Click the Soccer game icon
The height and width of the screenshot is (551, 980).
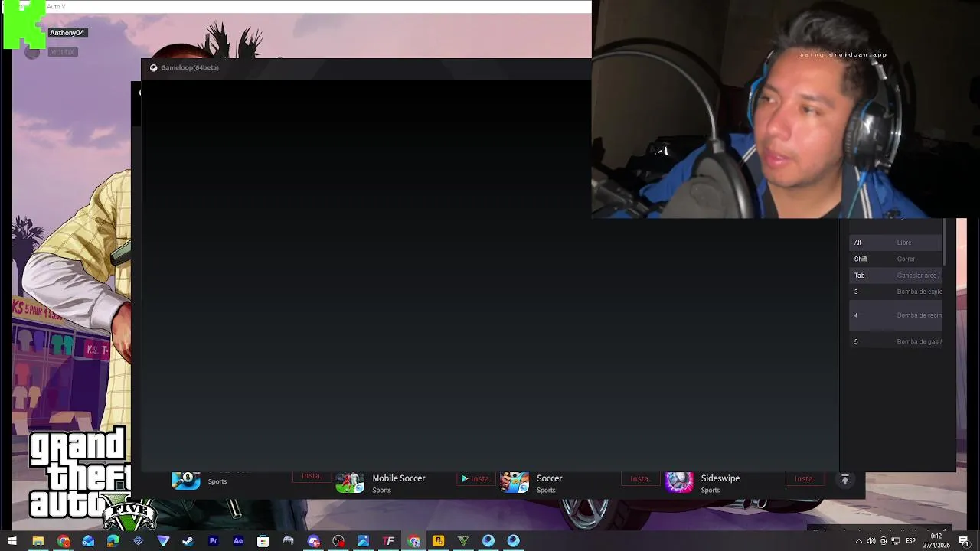coord(514,483)
